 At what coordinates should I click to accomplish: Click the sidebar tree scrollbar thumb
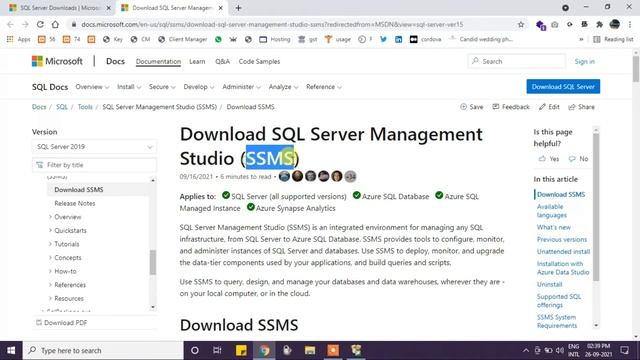(x=153, y=262)
